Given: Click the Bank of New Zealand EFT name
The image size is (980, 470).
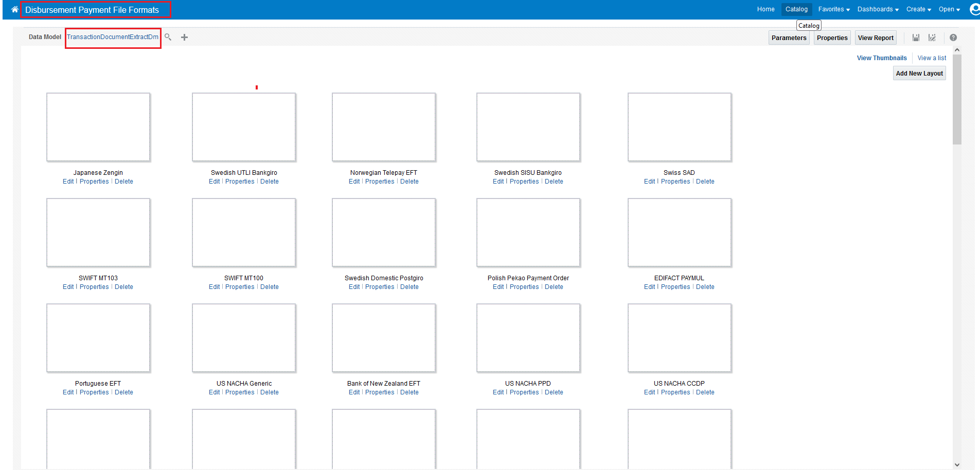Looking at the screenshot, I should coord(384,384).
